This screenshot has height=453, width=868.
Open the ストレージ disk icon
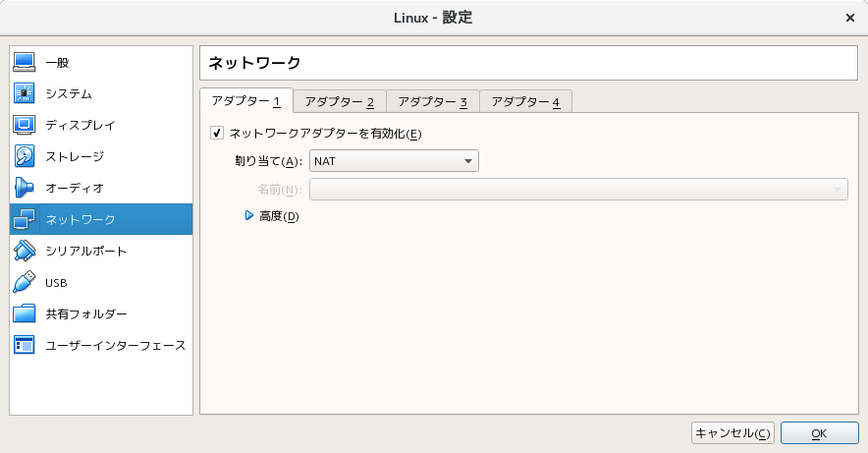[24, 156]
